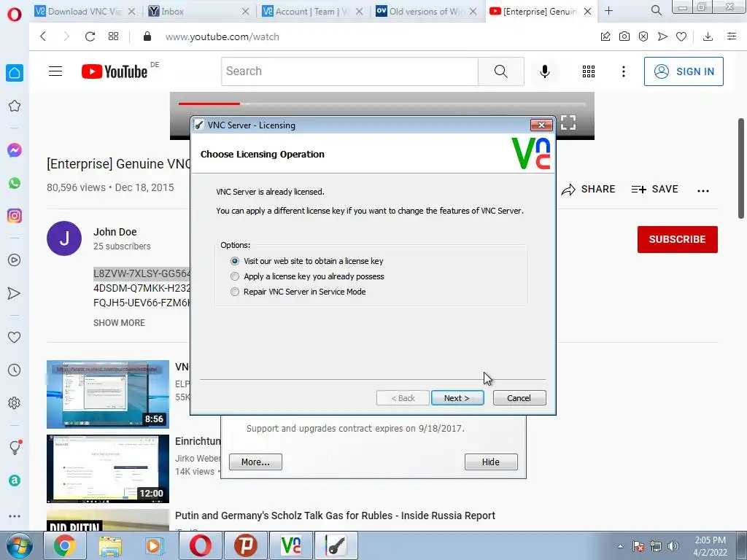This screenshot has height=560, width=747.
Task: Show hidden system tray icons arrow
Action: point(620,546)
